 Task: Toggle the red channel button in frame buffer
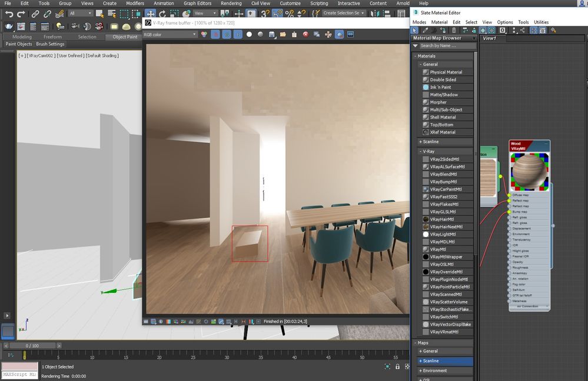[x=215, y=35]
